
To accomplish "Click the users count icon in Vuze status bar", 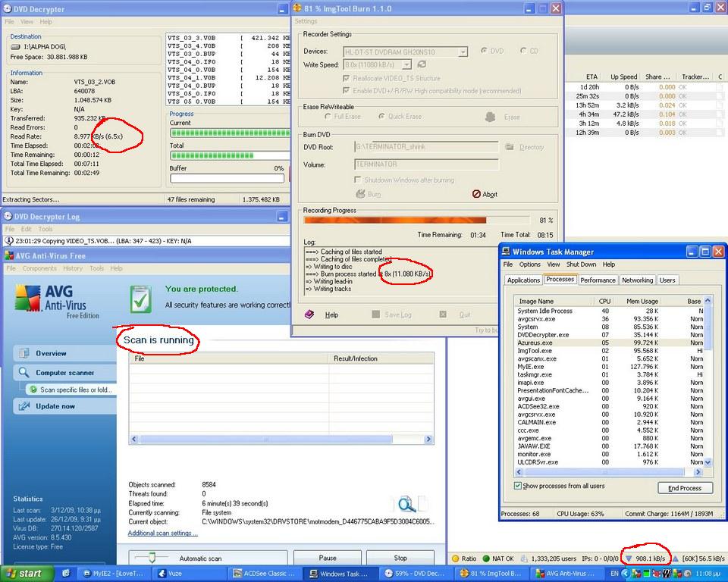I will [524, 559].
